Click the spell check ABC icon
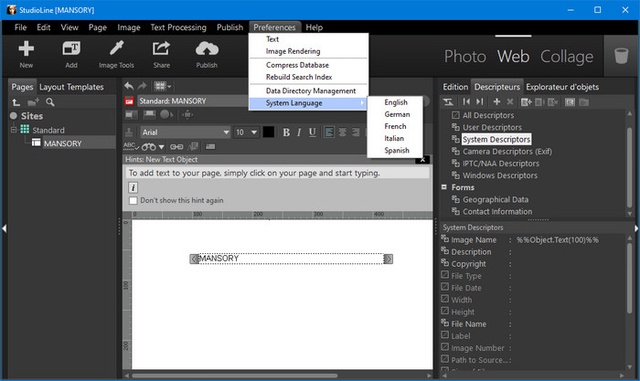The image size is (640, 381). coord(130,146)
